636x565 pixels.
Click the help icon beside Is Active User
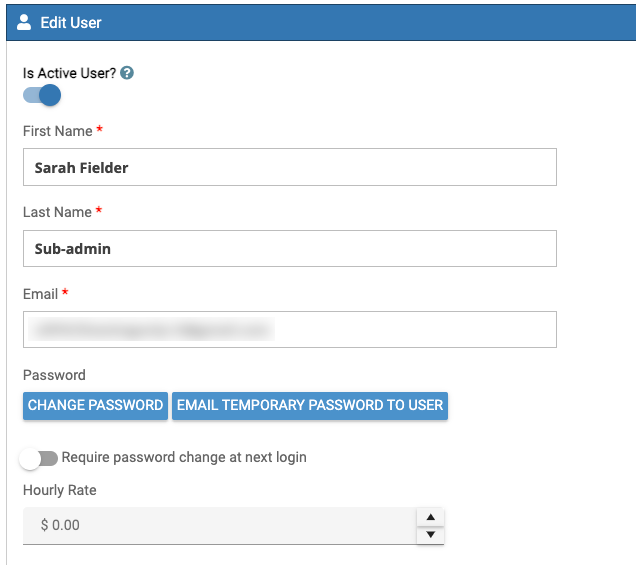[127, 73]
